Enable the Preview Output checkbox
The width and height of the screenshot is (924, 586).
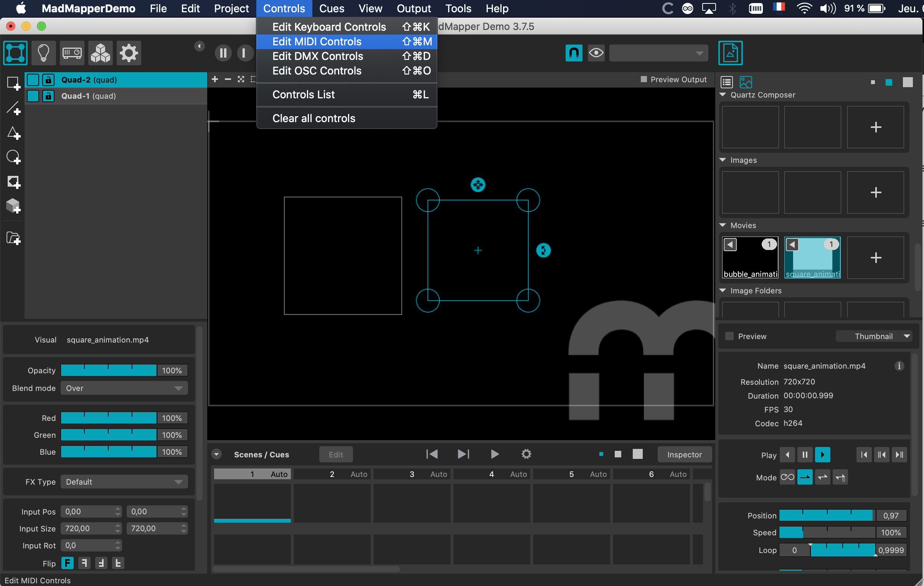(644, 79)
